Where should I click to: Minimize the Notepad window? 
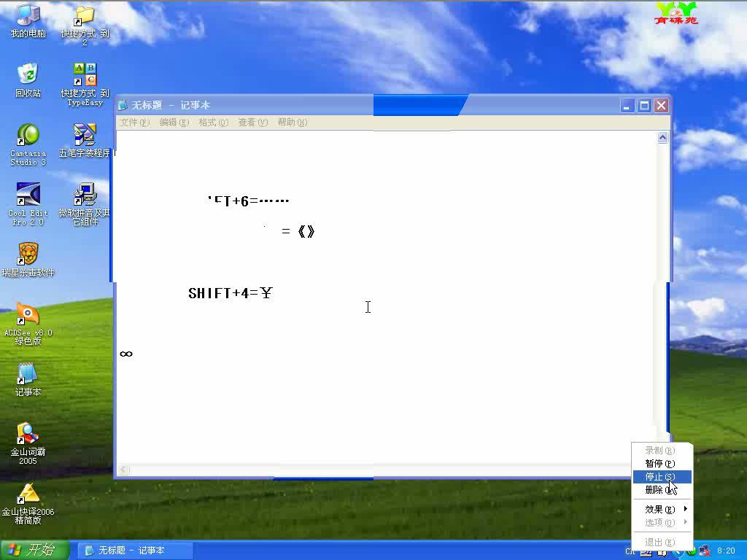(x=627, y=105)
